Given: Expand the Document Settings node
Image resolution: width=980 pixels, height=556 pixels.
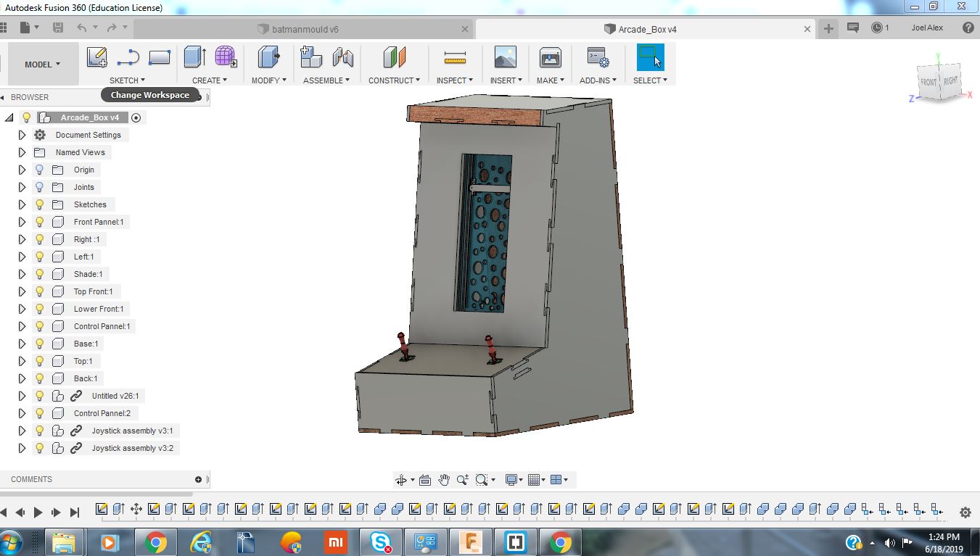Looking at the screenshot, I should 22,135.
